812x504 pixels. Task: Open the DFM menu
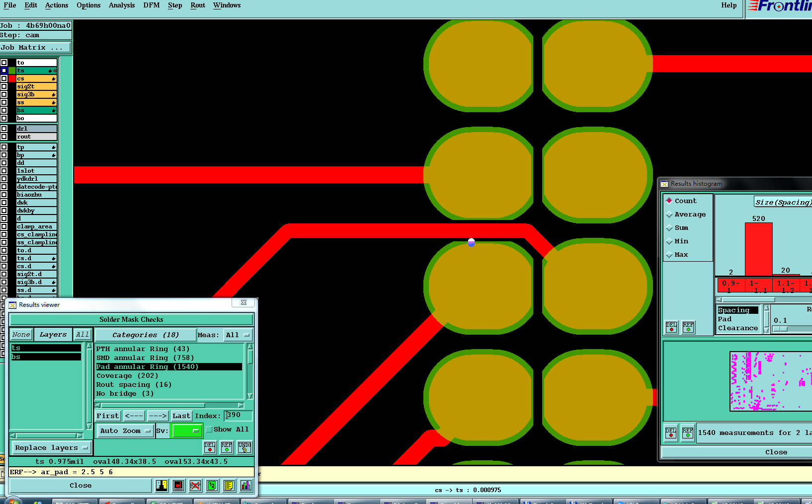[152, 5]
